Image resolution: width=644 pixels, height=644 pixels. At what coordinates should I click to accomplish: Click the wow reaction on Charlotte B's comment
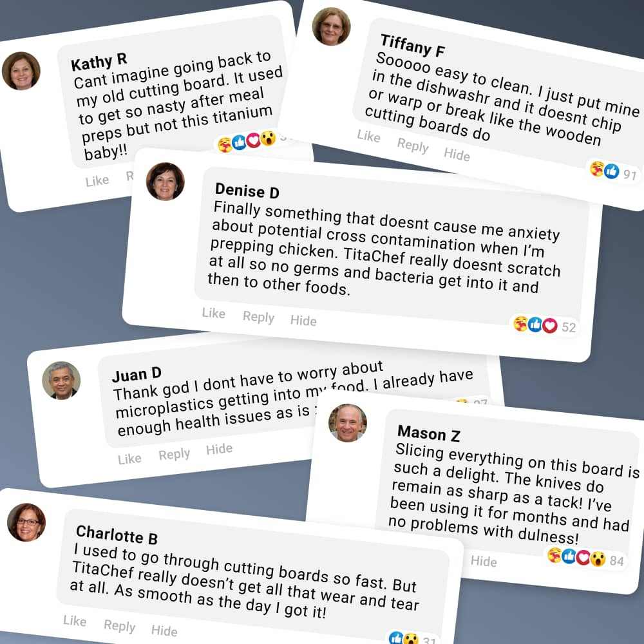pyautogui.click(x=410, y=639)
